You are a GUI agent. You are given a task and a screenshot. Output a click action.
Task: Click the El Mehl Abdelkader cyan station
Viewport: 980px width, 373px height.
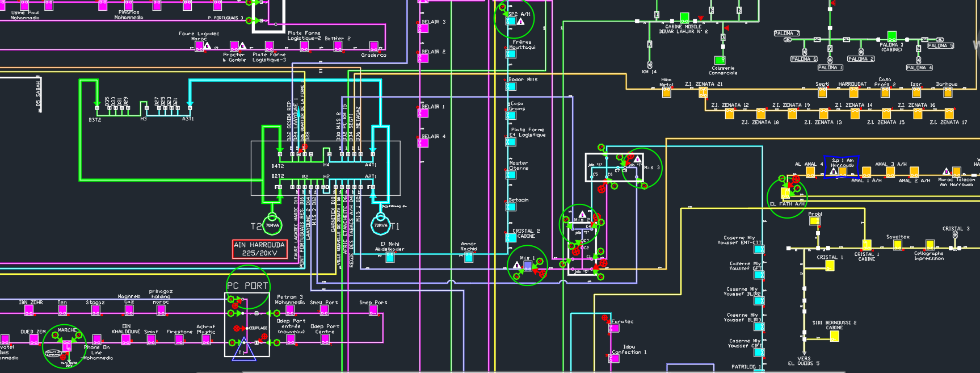pyautogui.click(x=390, y=257)
